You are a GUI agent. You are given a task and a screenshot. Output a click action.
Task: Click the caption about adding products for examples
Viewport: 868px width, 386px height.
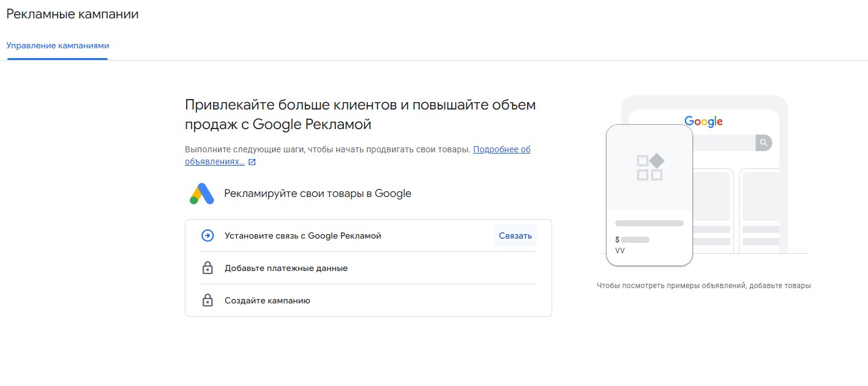click(703, 286)
